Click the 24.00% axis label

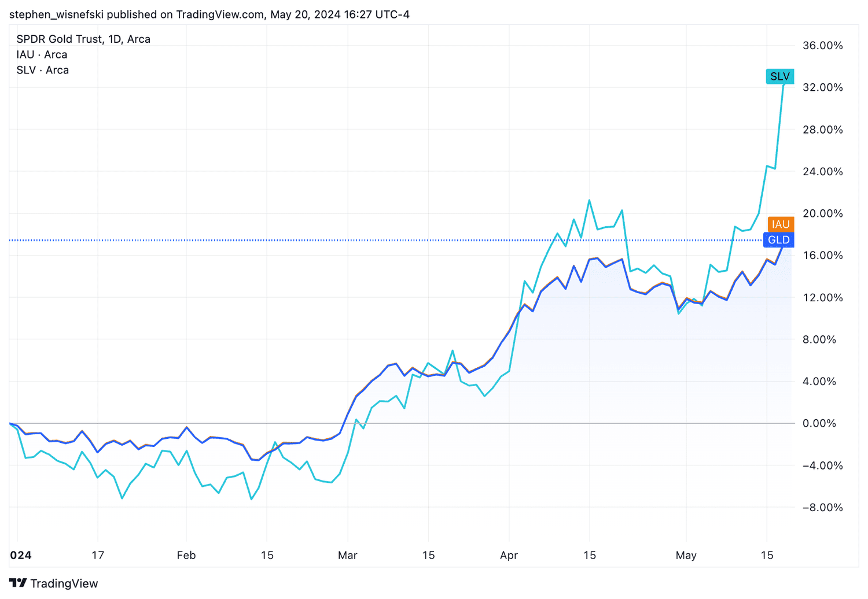(x=822, y=171)
